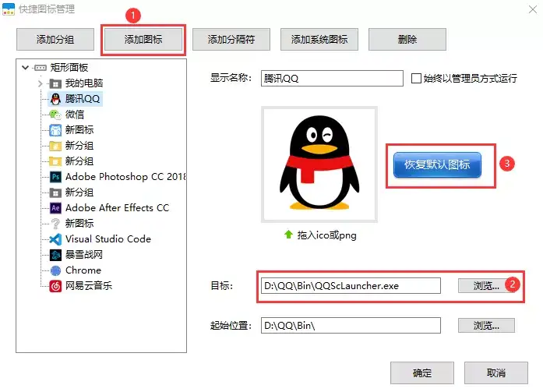Collapse the 矩形面板 tree node
Viewport: 543px width, 392px height.
click(25, 67)
